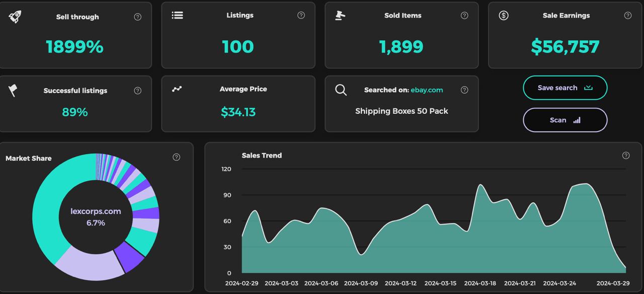644x294 pixels.
Task: Click the 1899% Sell through value
Action: [x=74, y=47]
